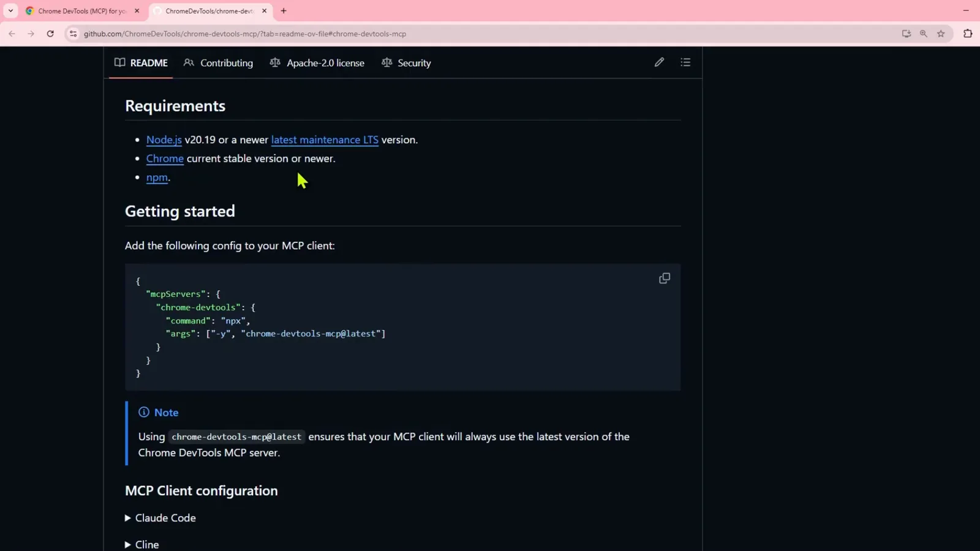Image resolution: width=980 pixels, height=551 pixels.
Task: Bookmark this page with star icon
Action: (x=941, y=34)
